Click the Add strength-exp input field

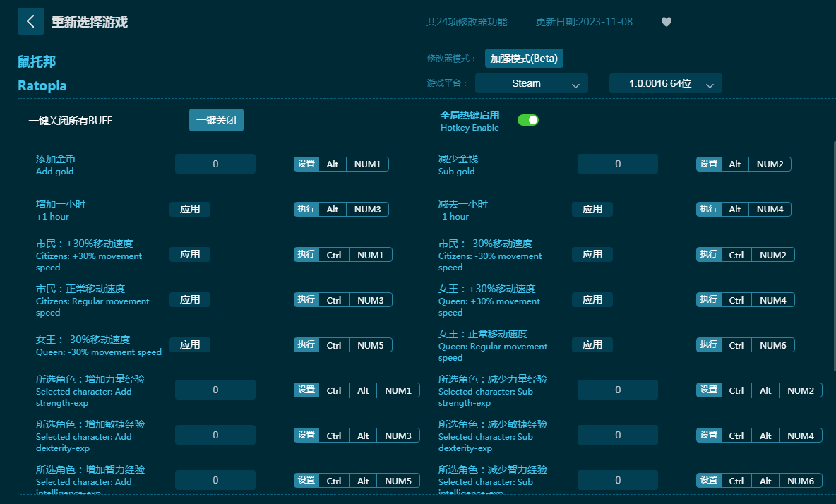click(x=215, y=390)
